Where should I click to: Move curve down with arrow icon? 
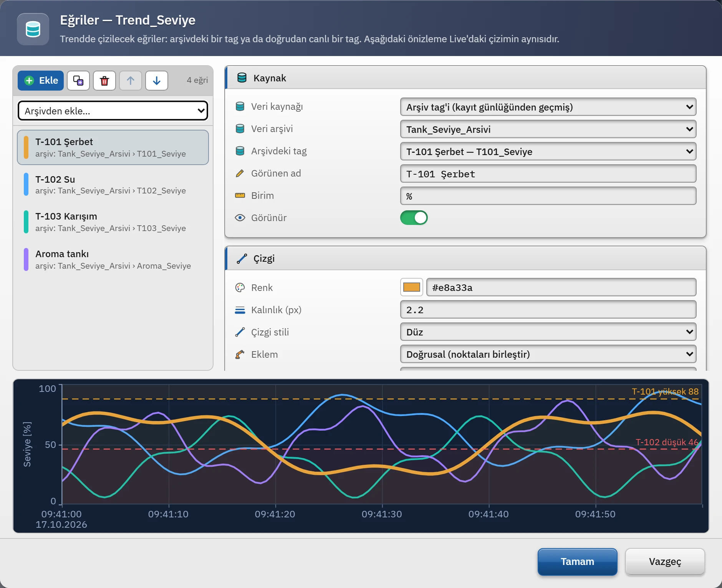click(157, 81)
